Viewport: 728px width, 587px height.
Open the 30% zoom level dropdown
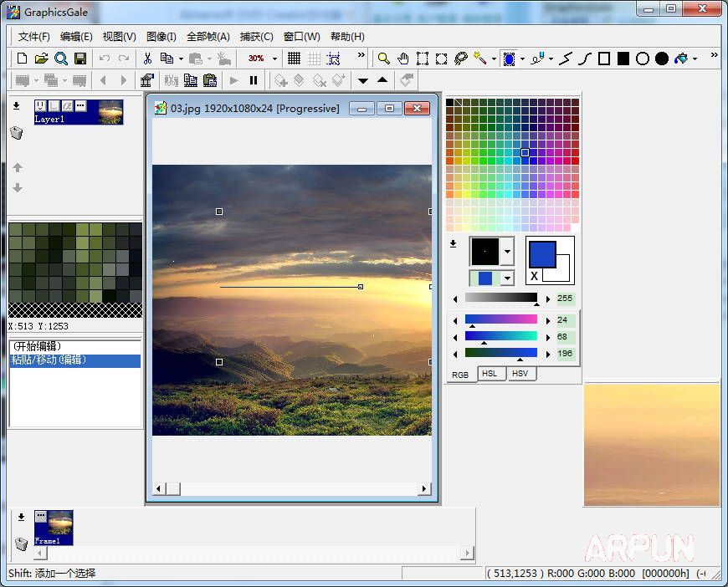point(274,59)
